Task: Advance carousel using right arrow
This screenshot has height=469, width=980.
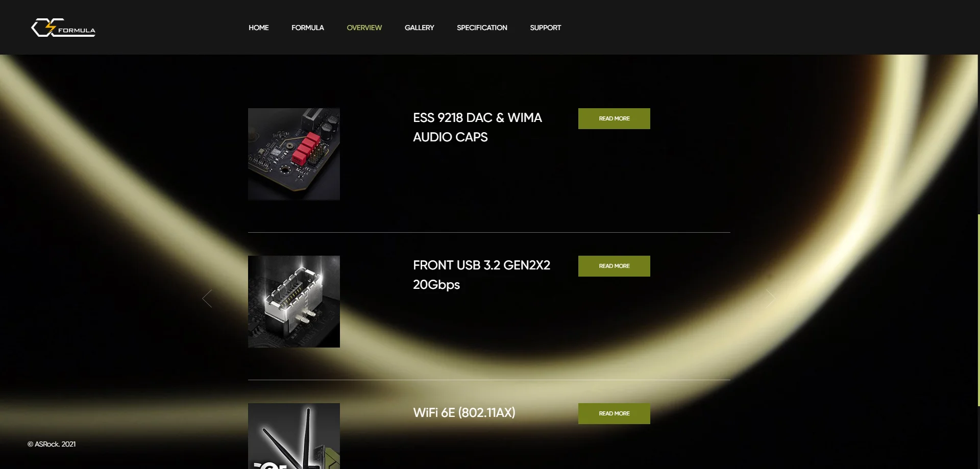Action: coord(771,299)
